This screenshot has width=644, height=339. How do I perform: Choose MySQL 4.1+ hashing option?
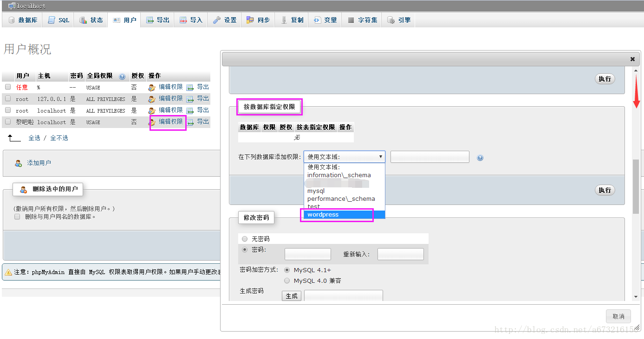click(x=287, y=270)
